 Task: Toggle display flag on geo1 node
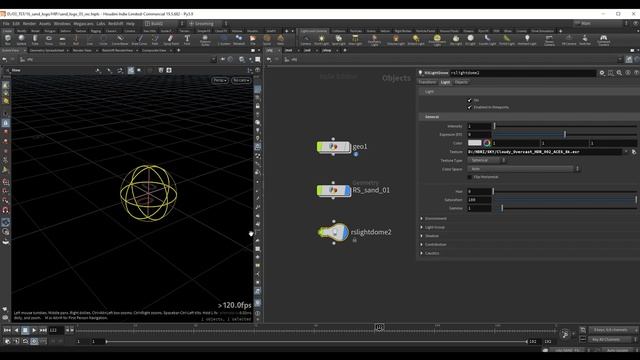point(348,147)
